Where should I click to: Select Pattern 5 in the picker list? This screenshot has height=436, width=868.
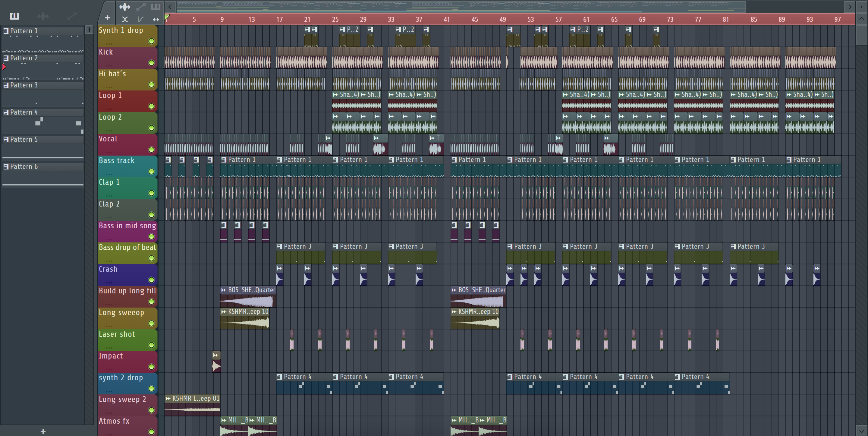pyautogui.click(x=24, y=139)
